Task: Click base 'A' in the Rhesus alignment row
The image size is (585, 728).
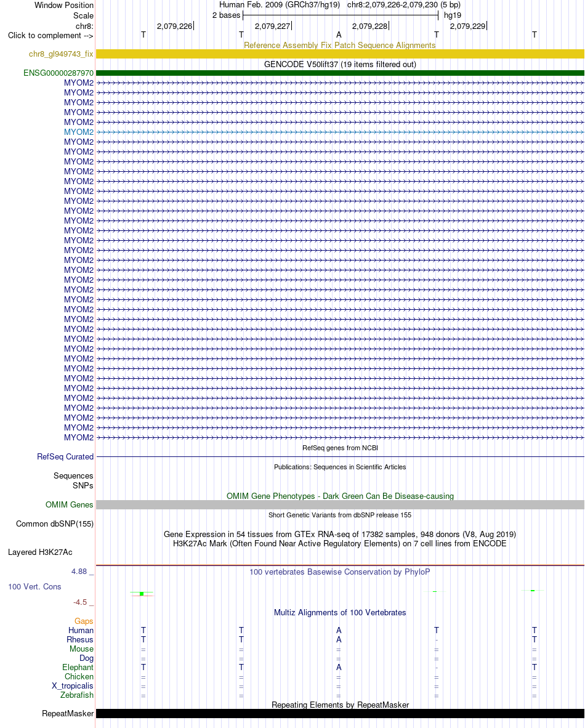Action: pyautogui.click(x=339, y=640)
